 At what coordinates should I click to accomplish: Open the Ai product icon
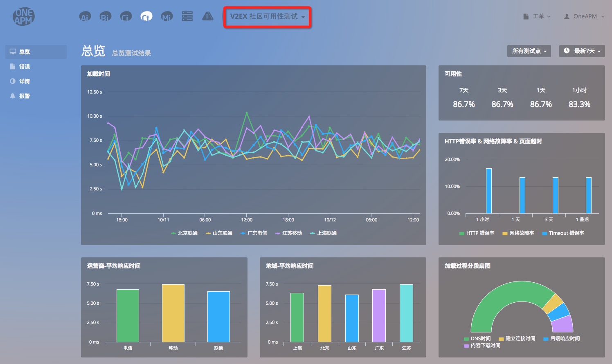click(85, 17)
